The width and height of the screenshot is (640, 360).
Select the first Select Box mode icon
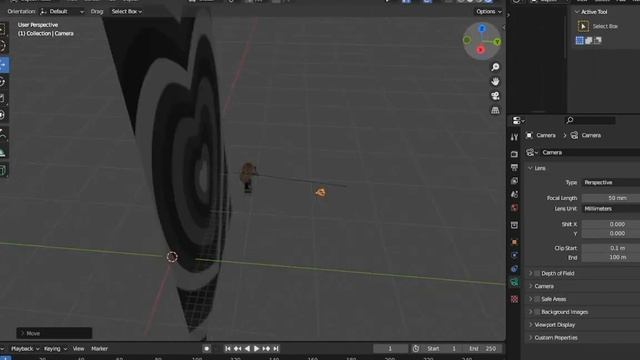point(580,40)
